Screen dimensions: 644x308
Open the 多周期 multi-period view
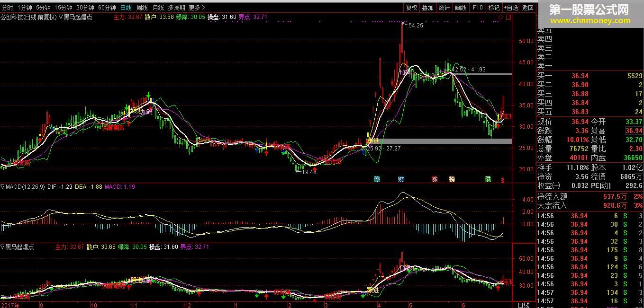point(176,8)
